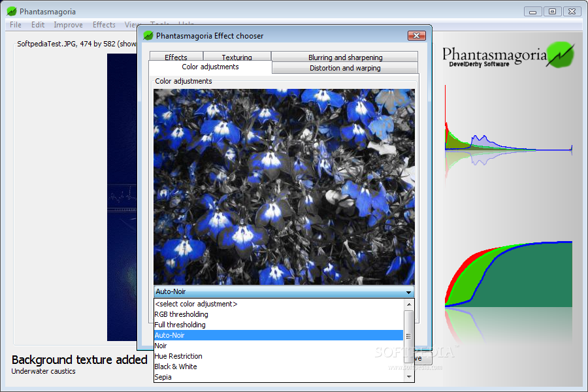Choose RGB thresholding option
The width and height of the screenshot is (588, 392).
click(278, 314)
